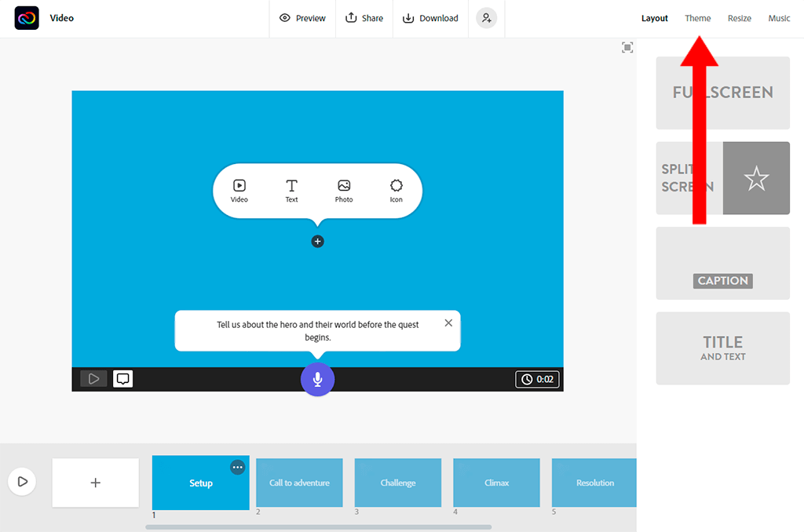Screen dimensions: 804x532
Task: Play the current slide in the canvas bar
Action: coord(93,379)
